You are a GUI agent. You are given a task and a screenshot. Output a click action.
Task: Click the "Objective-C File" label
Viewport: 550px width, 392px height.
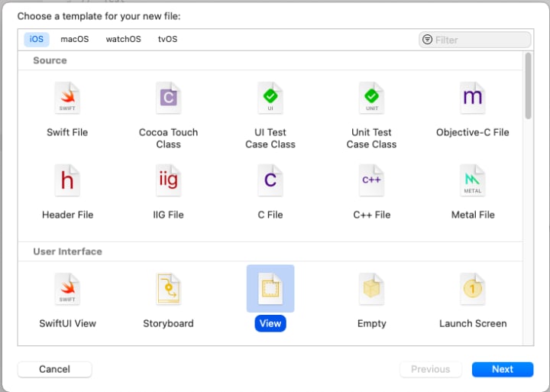click(x=473, y=132)
